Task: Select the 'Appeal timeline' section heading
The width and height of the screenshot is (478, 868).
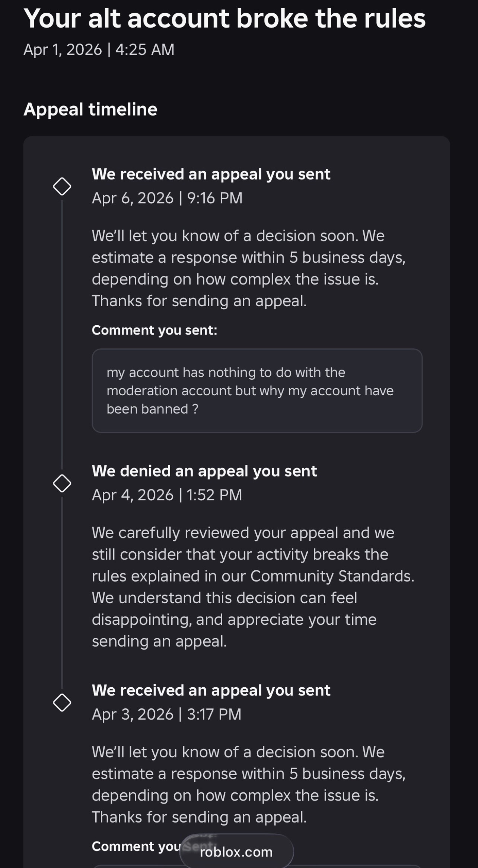Action: coord(90,110)
